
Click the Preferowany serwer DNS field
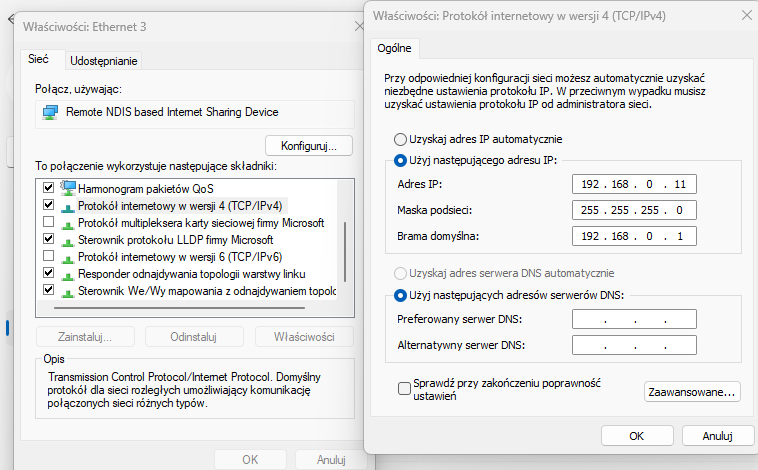pyautogui.click(x=634, y=320)
